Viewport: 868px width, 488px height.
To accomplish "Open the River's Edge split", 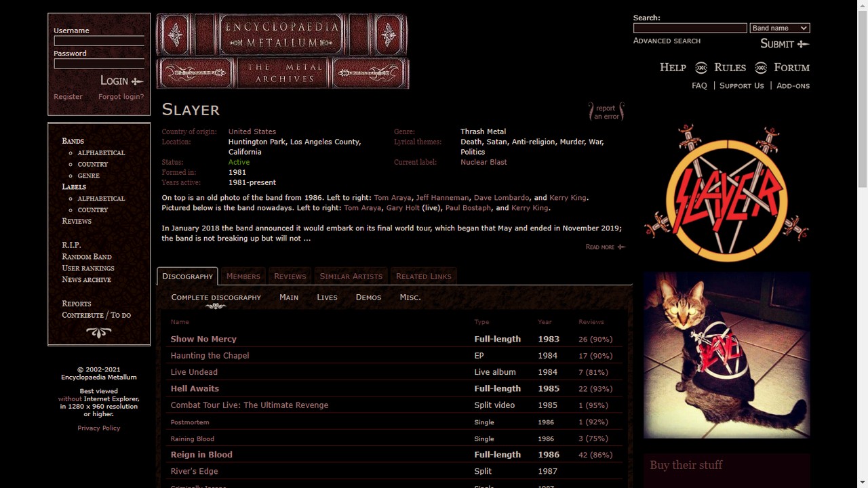I will [194, 471].
